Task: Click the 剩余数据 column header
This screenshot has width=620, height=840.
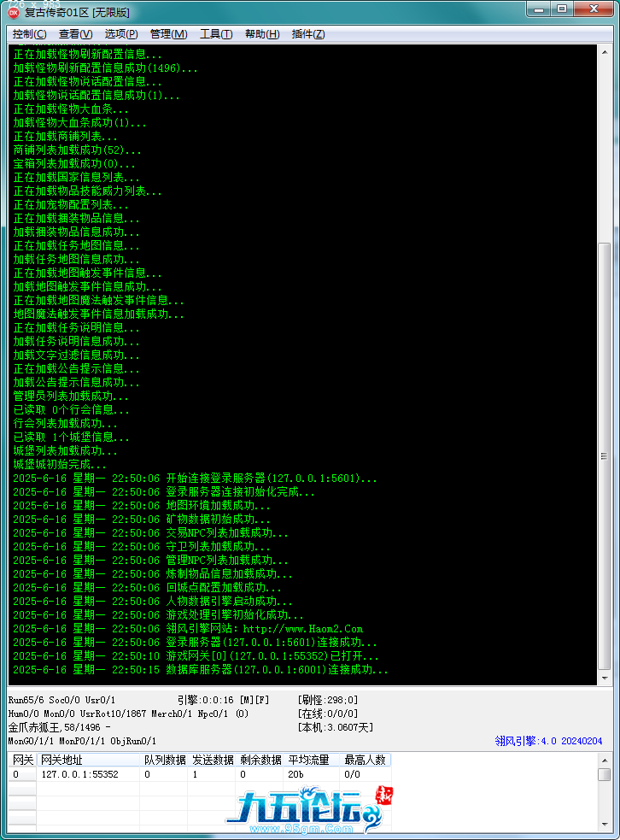Action: 260,760
